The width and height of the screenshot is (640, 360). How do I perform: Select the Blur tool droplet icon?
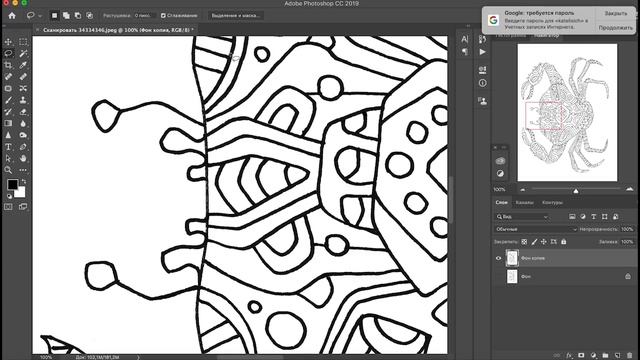tap(23, 123)
